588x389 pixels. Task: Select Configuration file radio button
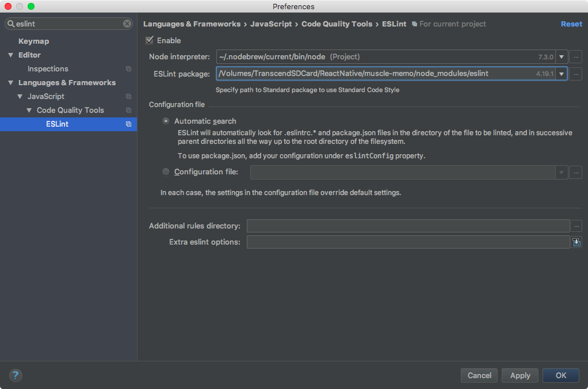click(166, 172)
